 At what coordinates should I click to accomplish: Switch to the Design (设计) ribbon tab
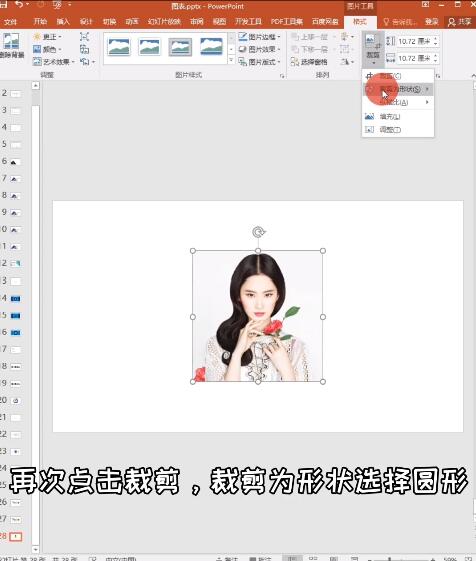pos(86,22)
